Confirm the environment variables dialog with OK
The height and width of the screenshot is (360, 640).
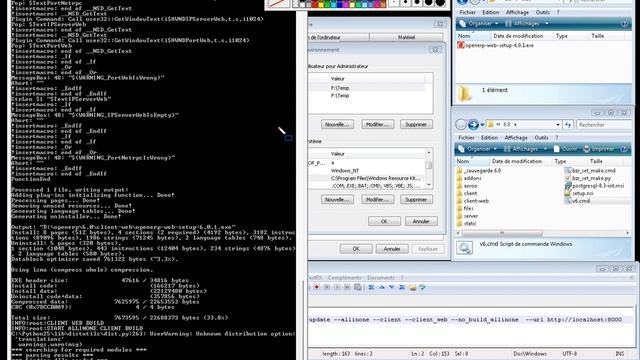pyautogui.click(x=384, y=221)
